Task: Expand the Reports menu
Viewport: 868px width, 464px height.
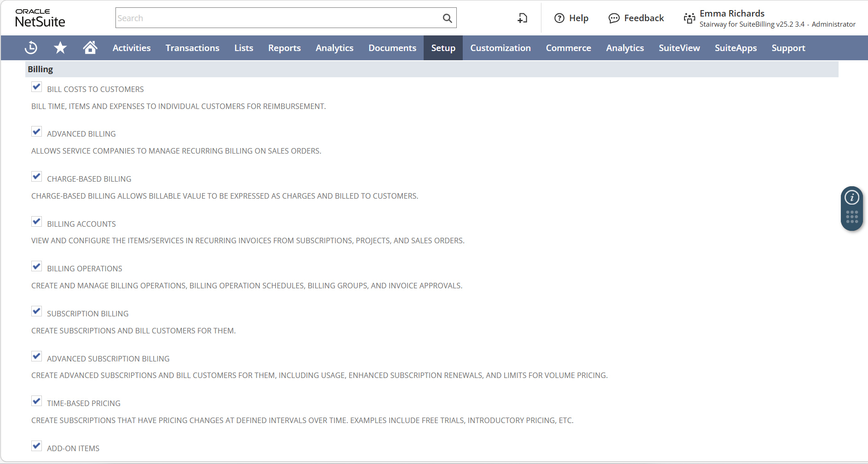Action: pos(284,48)
